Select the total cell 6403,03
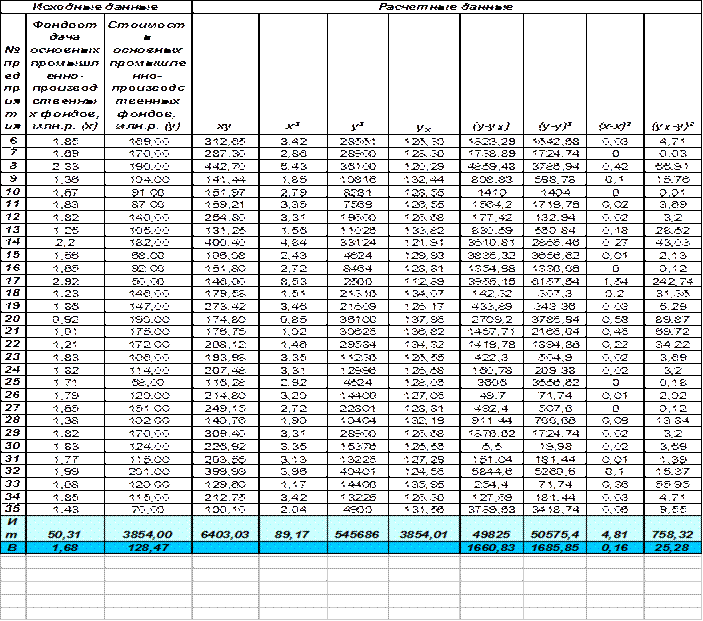 (226, 529)
